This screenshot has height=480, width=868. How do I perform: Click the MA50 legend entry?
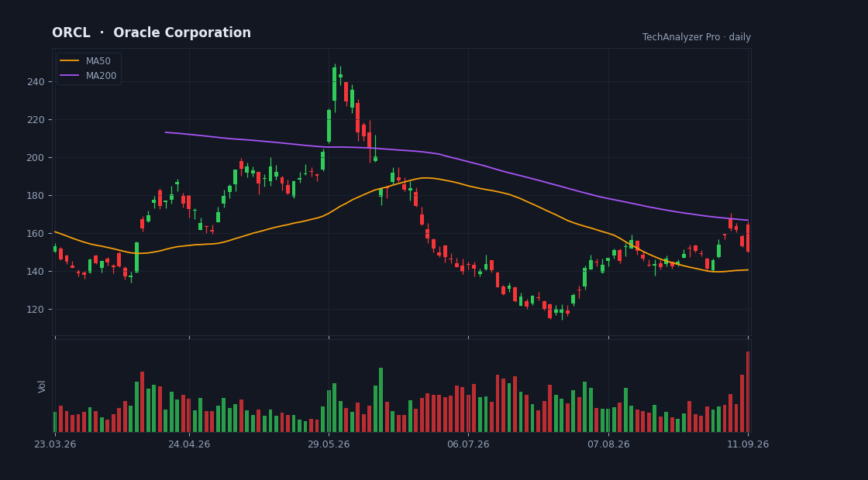[85, 61]
